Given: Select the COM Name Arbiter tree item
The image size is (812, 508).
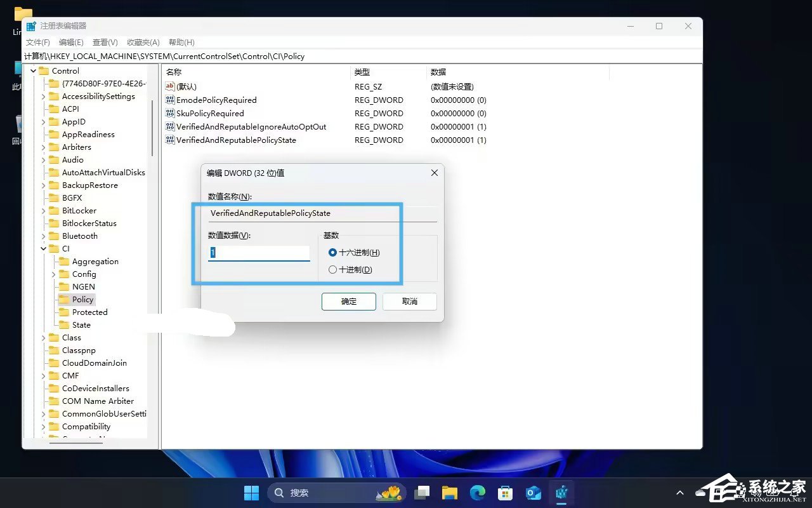Looking at the screenshot, I should pos(98,401).
